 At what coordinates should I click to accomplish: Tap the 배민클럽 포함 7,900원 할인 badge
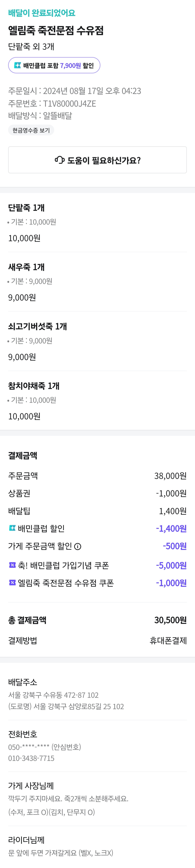coord(54,65)
